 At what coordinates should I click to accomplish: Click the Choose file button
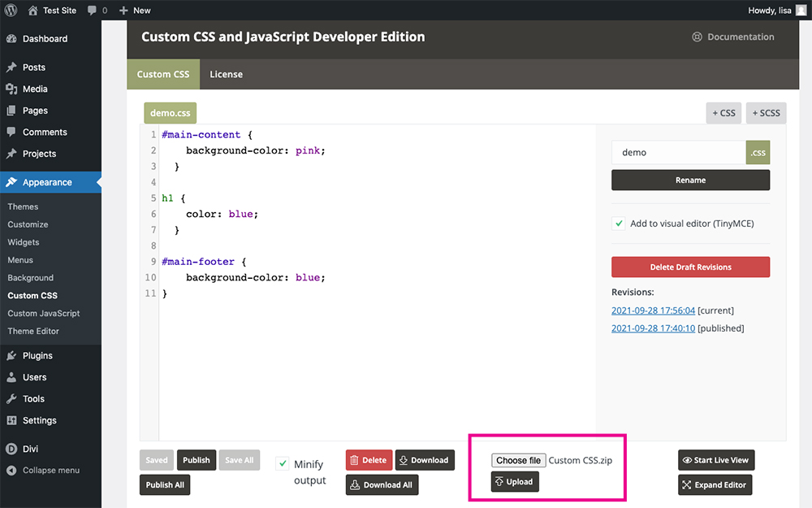point(518,460)
